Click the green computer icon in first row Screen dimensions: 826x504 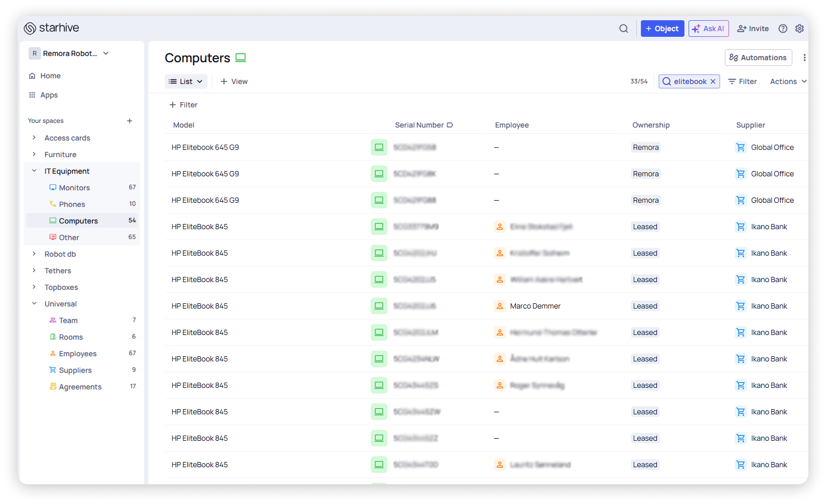[x=379, y=147]
